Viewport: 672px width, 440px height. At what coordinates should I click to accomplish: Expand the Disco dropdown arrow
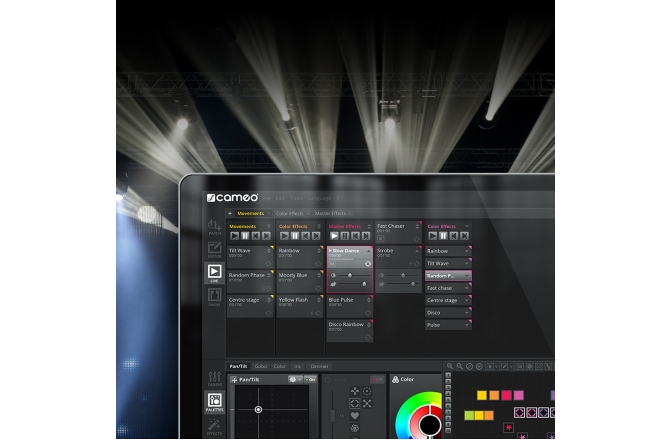click(467, 312)
